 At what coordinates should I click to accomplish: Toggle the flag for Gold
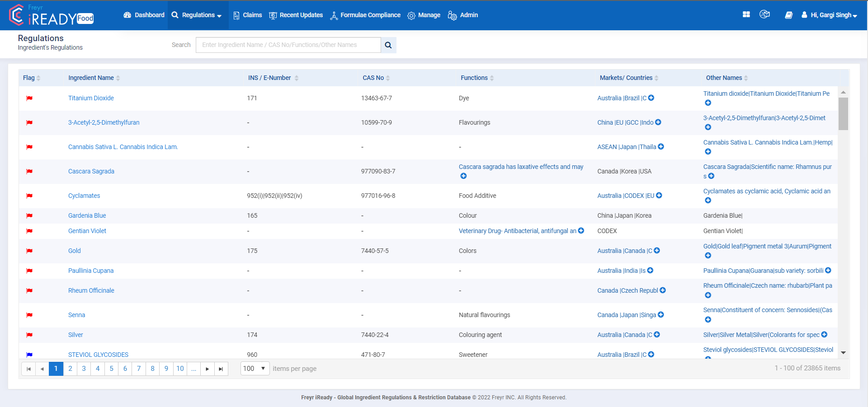[29, 251]
